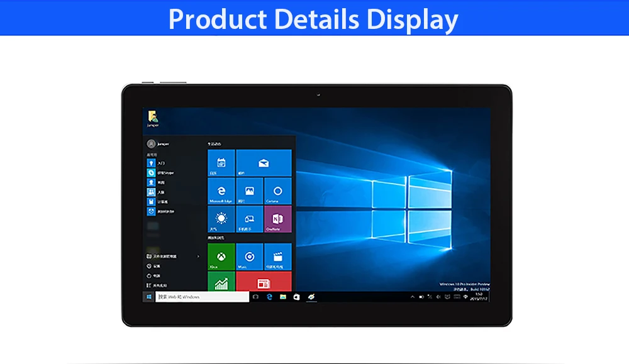629x364 pixels.
Task: Open the Maps app in most-used list
Action: (x=157, y=182)
